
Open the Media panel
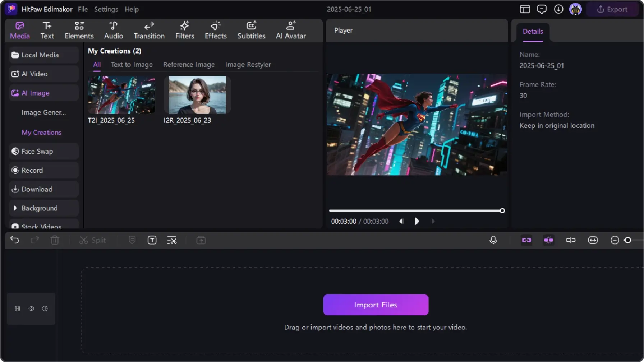(20, 30)
